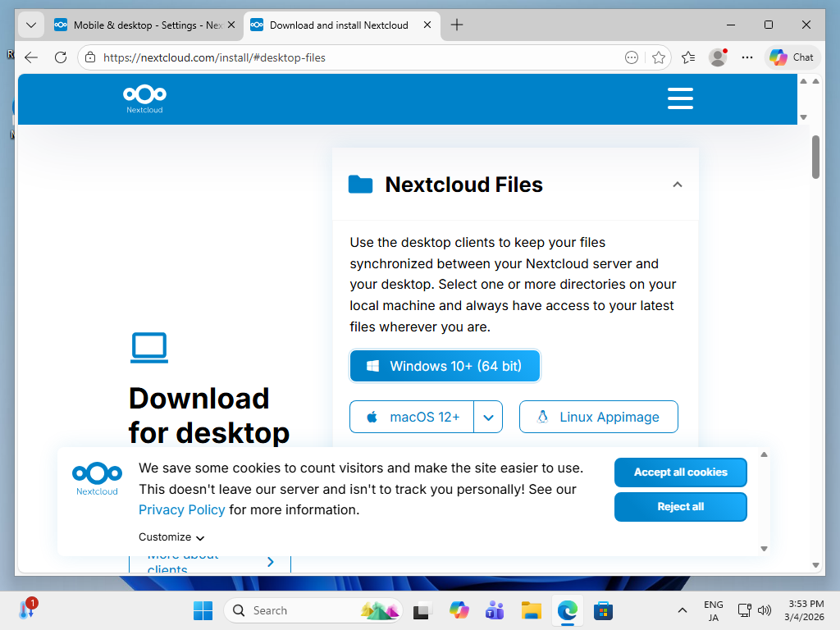The image size is (840, 630).
Task: Expand the Customize cookie options
Action: 171,537
